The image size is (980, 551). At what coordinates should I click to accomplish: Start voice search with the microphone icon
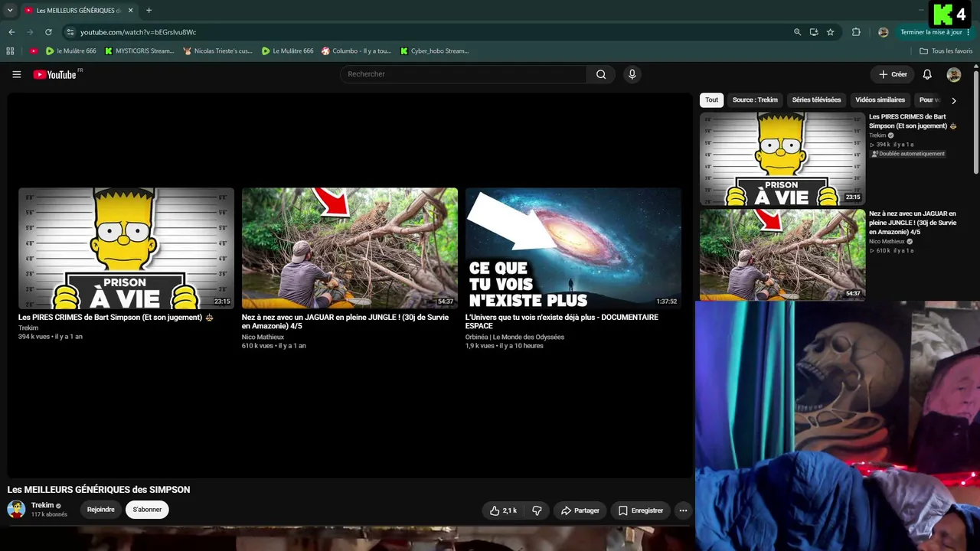tap(632, 74)
